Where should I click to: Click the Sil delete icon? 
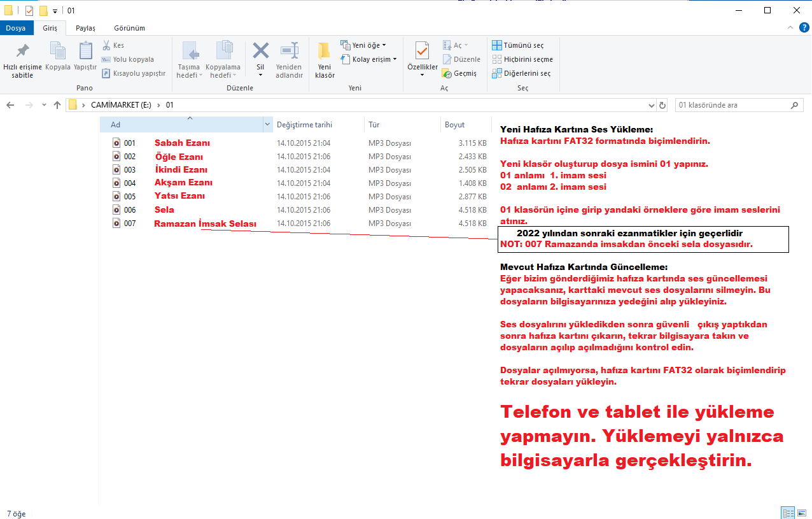click(x=260, y=51)
